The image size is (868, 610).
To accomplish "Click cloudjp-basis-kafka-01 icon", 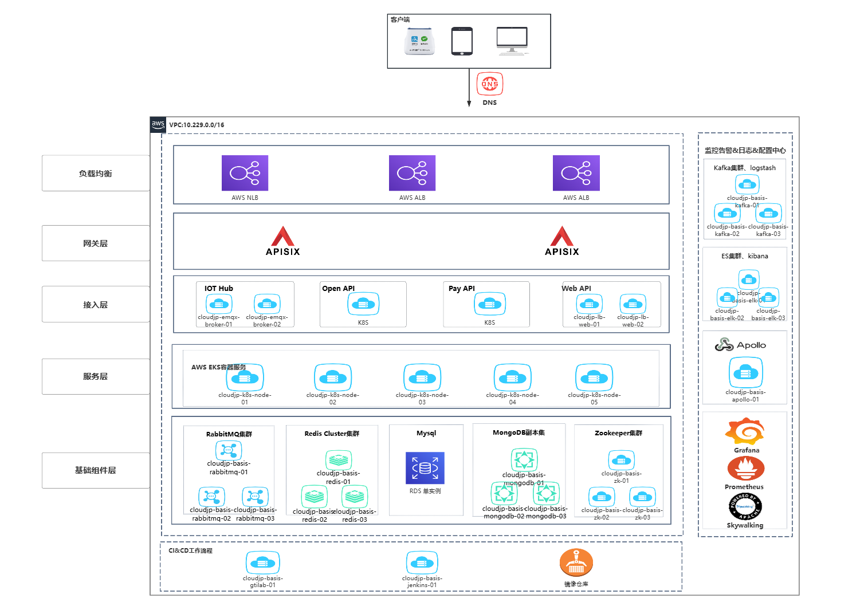I will click(x=747, y=184).
